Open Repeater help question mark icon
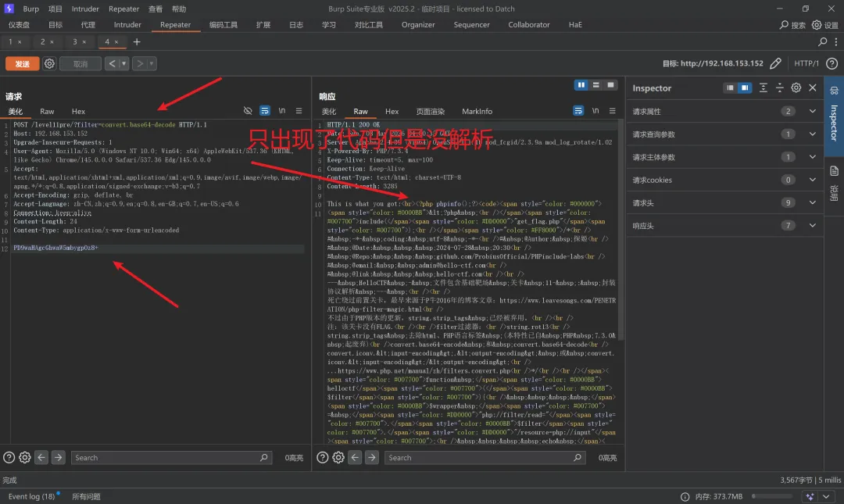This screenshot has width=844, height=504. [x=831, y=63]
